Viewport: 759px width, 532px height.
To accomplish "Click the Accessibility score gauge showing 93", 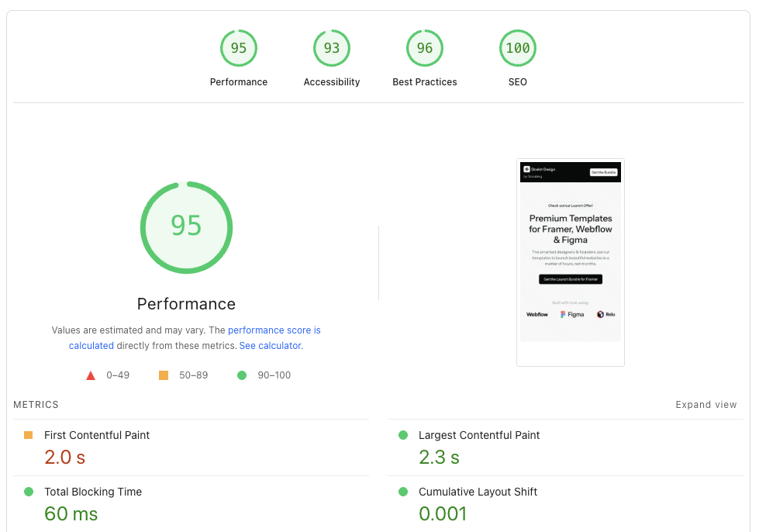I will point(331,47).
